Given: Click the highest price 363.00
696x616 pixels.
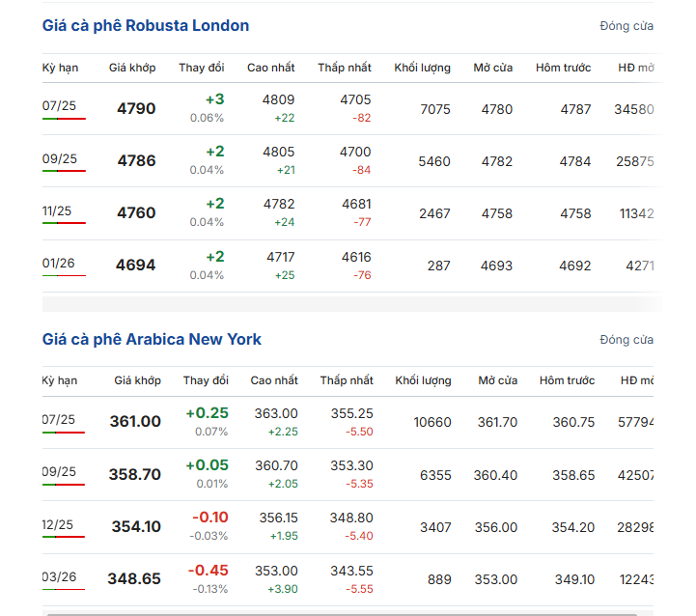Looking at the screenshot, I should coord(276,413).
